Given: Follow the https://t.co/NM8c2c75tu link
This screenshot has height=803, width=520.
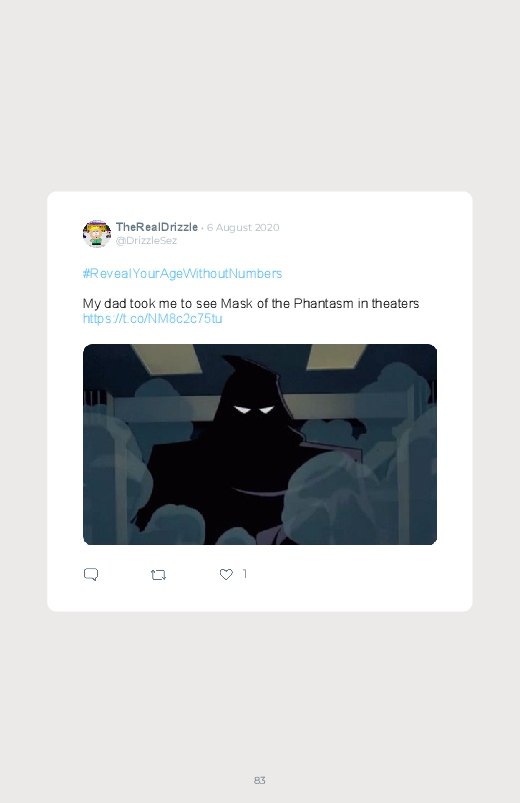Looking at the screenshot, I should click(152, 319).
